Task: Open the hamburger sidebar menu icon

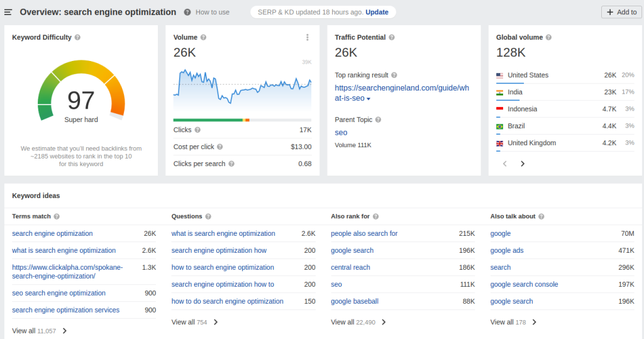Action: tap(8, 13)
